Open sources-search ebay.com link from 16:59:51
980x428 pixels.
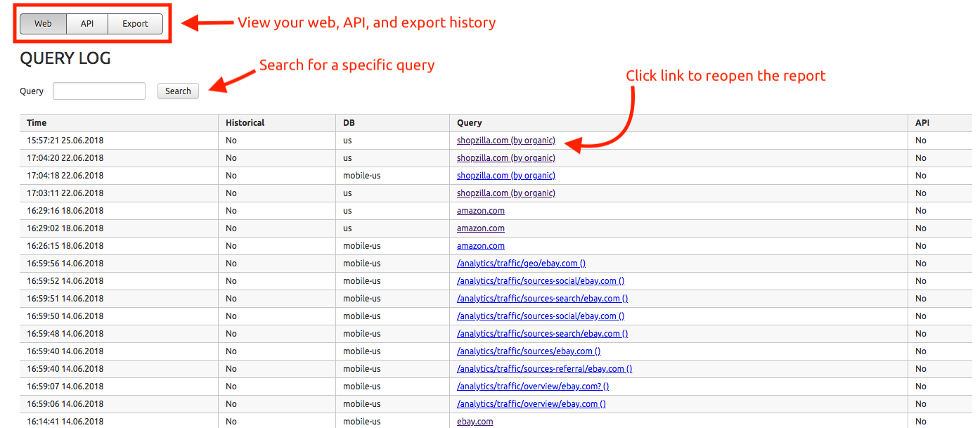point(542,299)
